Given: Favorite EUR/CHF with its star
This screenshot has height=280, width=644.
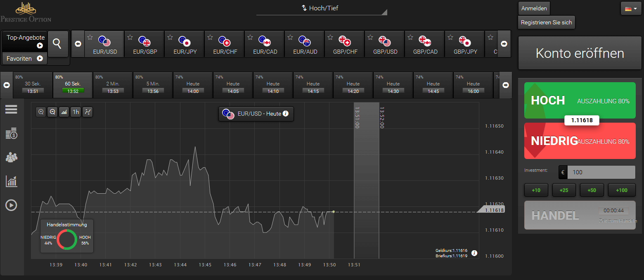Looking at the screenshot, I should [210, 37].
